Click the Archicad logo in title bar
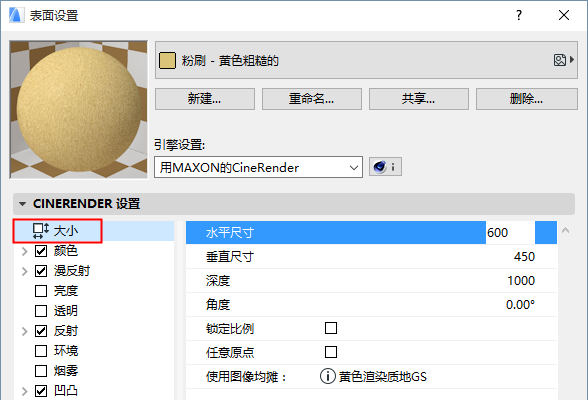Image resolution: width=588 pixels, height=400 pixels. [16, 15]
